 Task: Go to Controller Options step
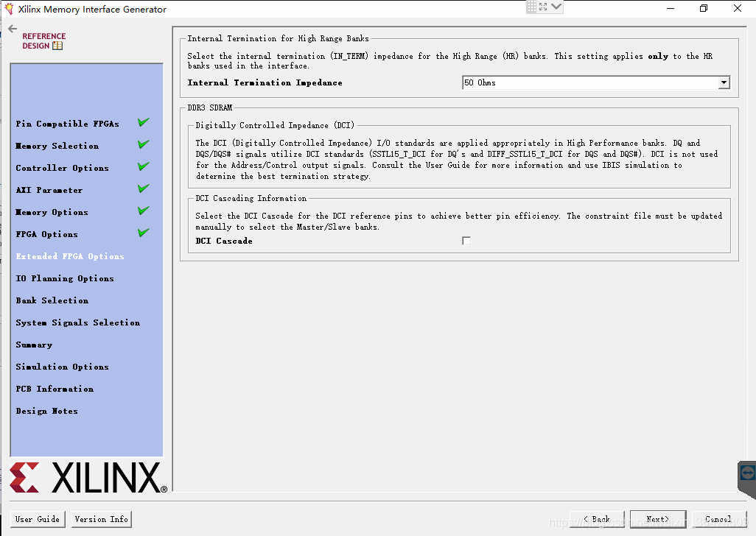tap(62, 168)
